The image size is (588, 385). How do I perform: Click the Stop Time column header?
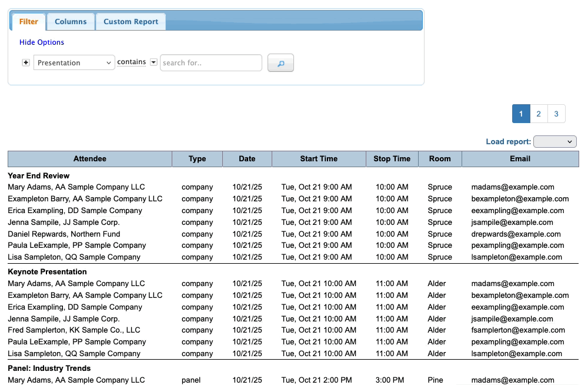[x=392, y=159]
